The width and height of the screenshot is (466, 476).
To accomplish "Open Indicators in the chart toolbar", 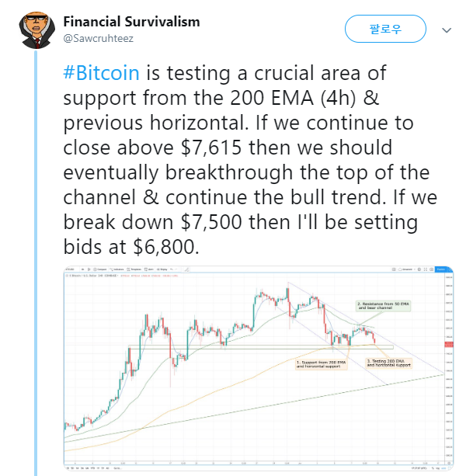I will [x=116, y=269].
